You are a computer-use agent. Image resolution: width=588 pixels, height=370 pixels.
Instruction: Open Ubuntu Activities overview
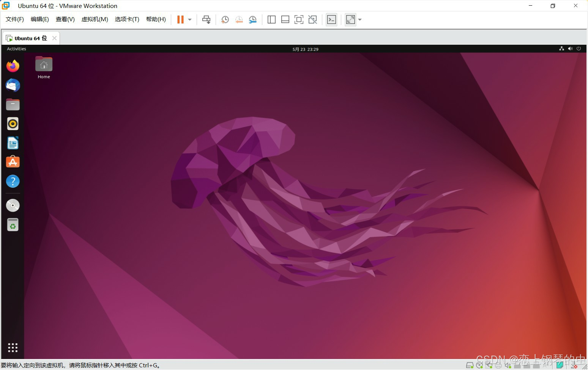(x=16, y=49)
